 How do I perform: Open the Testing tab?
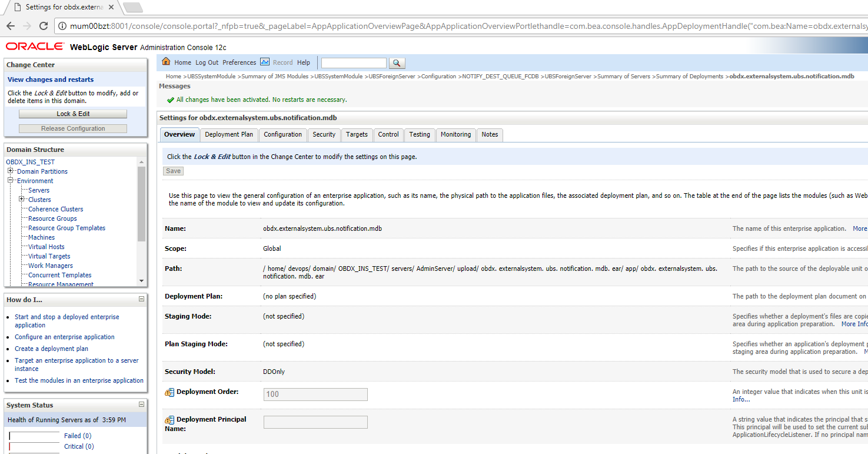pyautogui.click(x=420, y=135)
